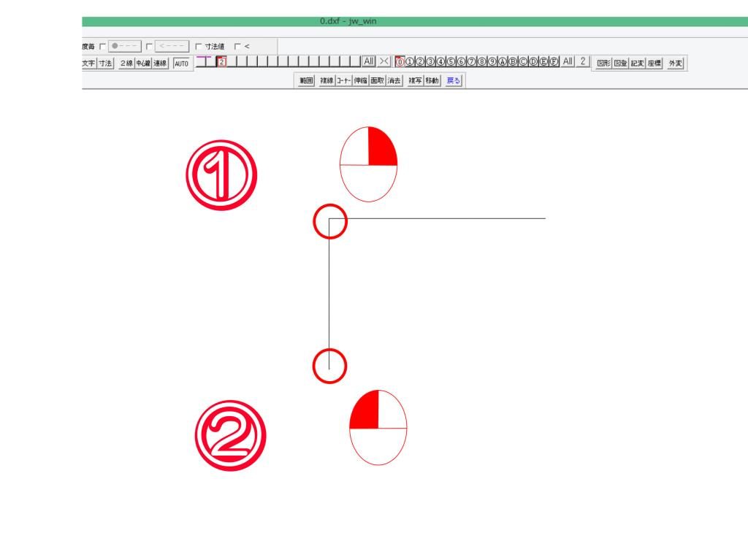Choose layer F circle icon
This screenshot has width=748, height=560.
(x=554, y=63)
